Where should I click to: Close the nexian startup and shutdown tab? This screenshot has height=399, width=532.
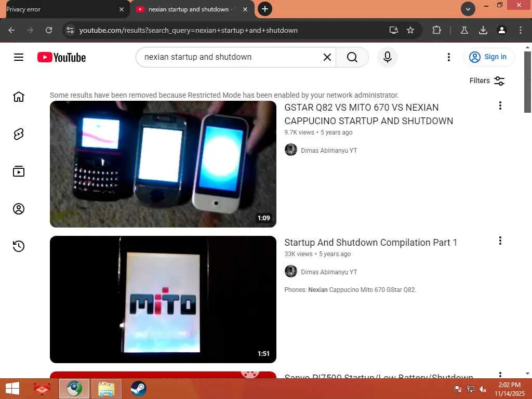click(245, 9)
